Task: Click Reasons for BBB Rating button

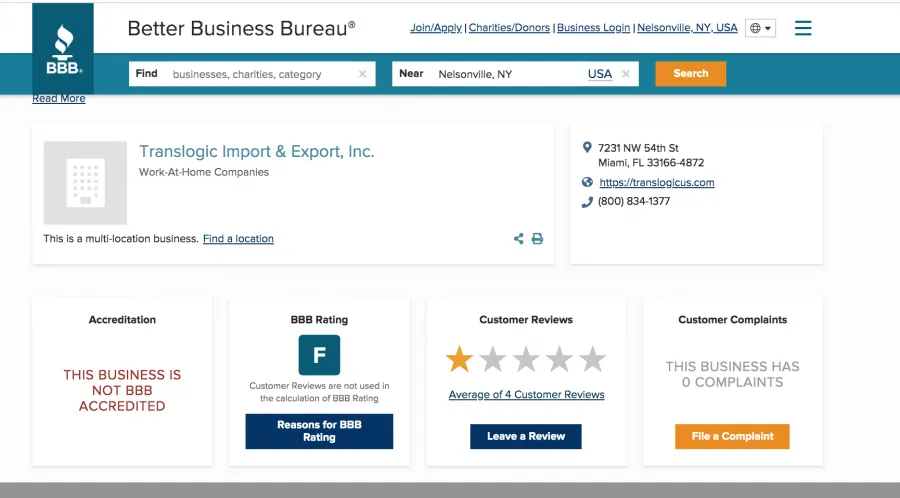Action: tap(319, 431)
